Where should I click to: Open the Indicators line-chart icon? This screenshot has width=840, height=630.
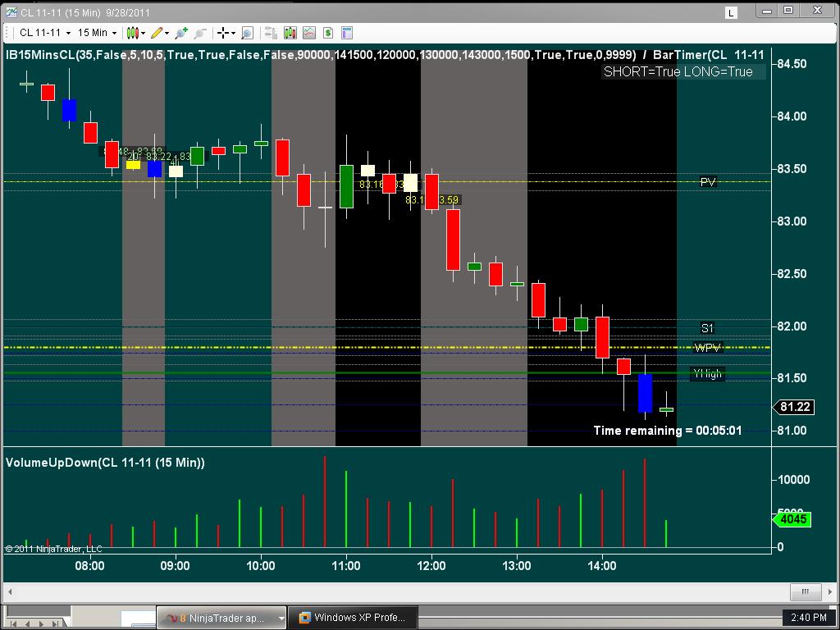[x=309, y=33]
